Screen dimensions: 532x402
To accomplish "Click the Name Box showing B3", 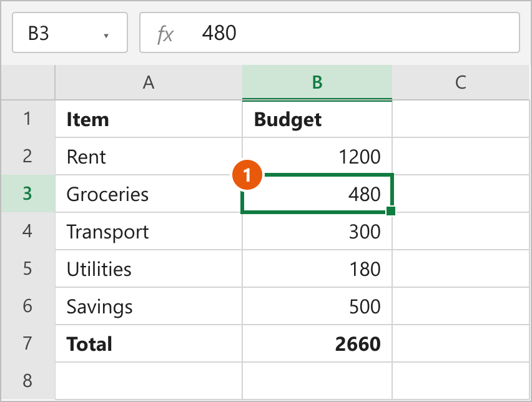I will point(70,32).
